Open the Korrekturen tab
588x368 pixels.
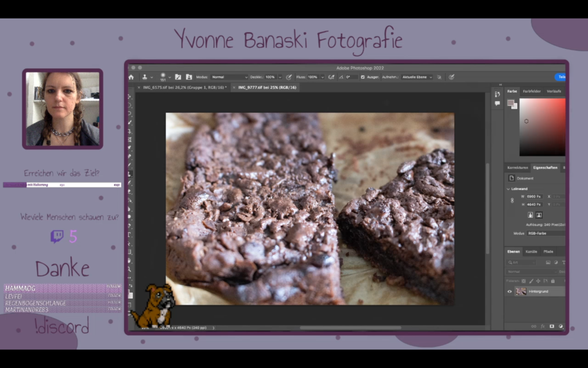(517, 167)
